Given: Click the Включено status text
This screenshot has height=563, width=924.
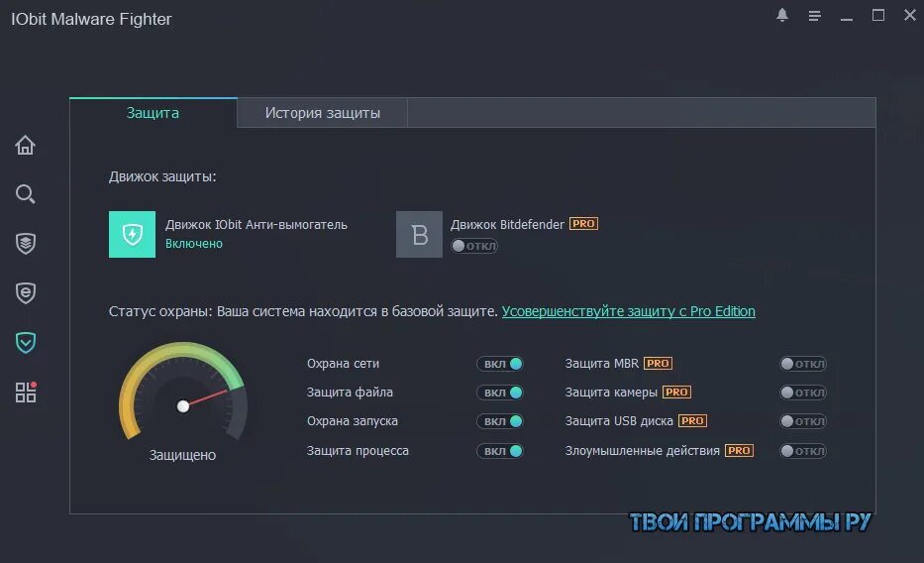Looking at the screenshot, I should 194,244.
